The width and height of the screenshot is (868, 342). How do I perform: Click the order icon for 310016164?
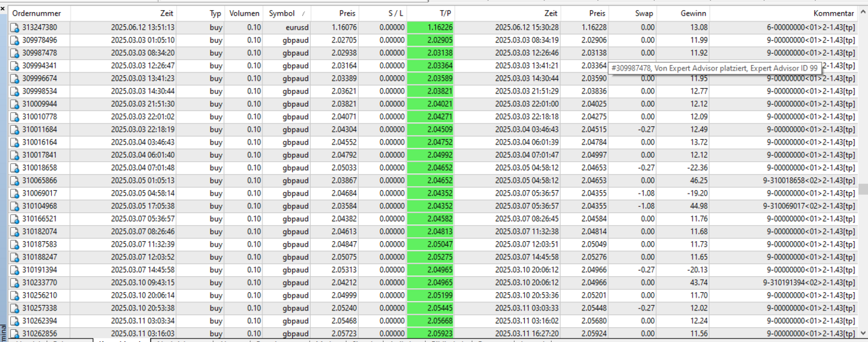click(x=15, y=142)
